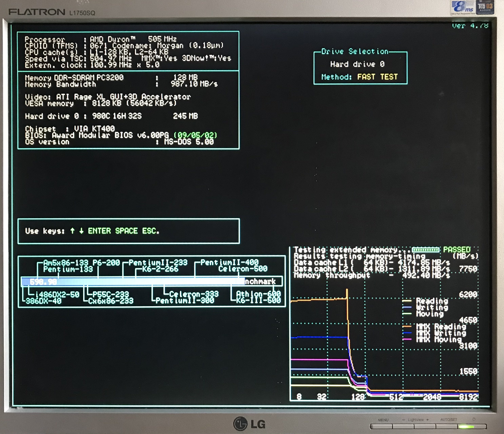Image resolution: width=504 pixels, height=434 pixels.
Task: Click the Celeron-333 reference label
Action: [194, 294]
